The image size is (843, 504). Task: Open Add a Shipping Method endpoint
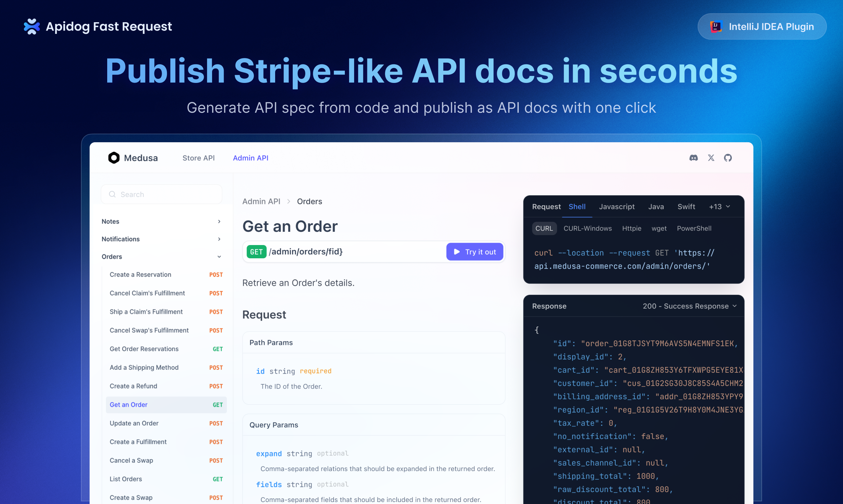click(x=166, y=367)
